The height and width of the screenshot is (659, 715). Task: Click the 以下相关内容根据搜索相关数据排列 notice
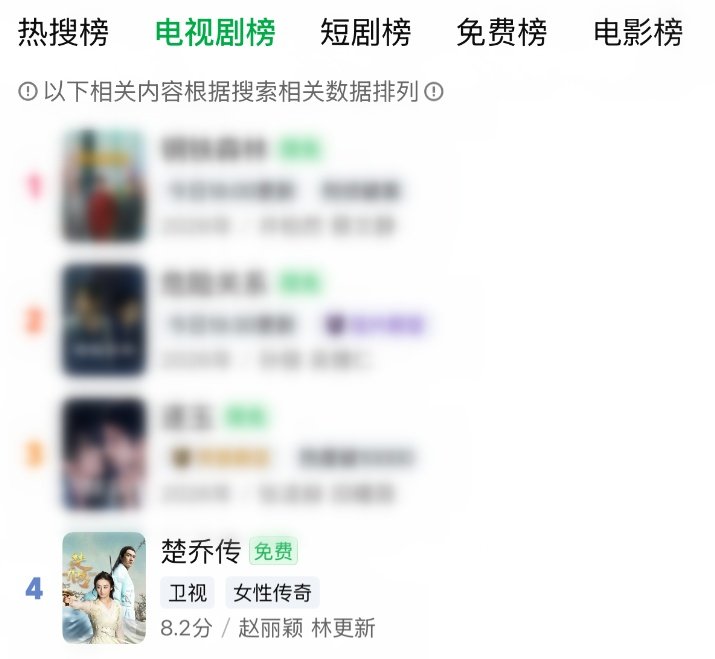click(231, 91)
